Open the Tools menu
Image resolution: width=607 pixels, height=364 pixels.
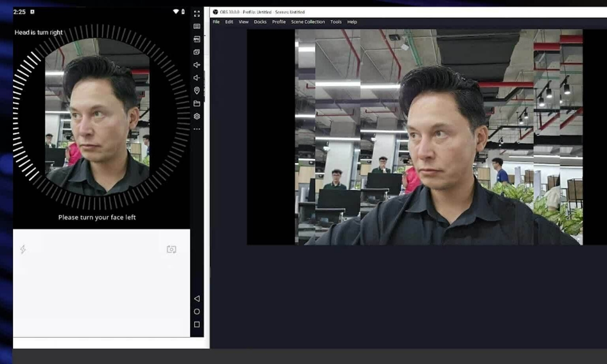coord(336,22)
